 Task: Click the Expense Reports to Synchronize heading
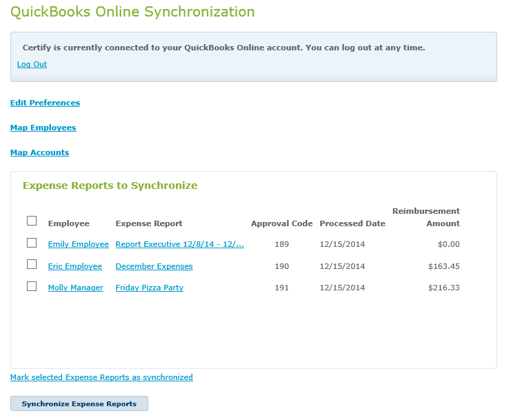click(110, 186)
